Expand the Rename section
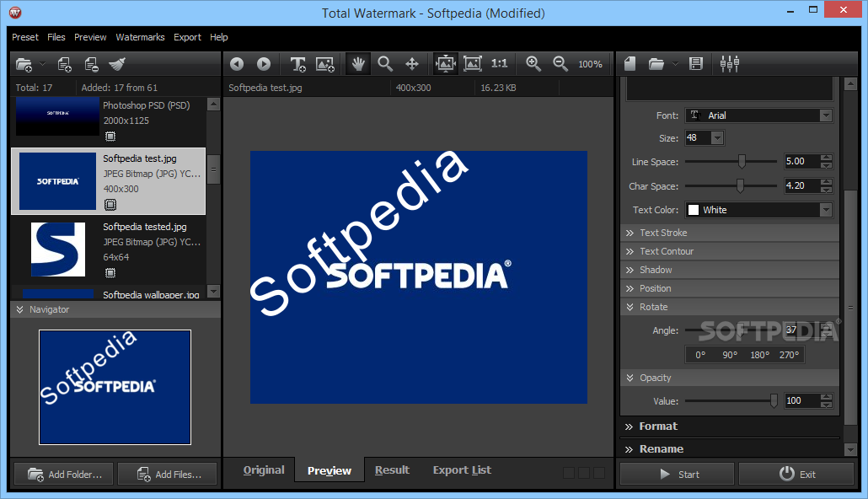868x499 pixels. (730, 448)
